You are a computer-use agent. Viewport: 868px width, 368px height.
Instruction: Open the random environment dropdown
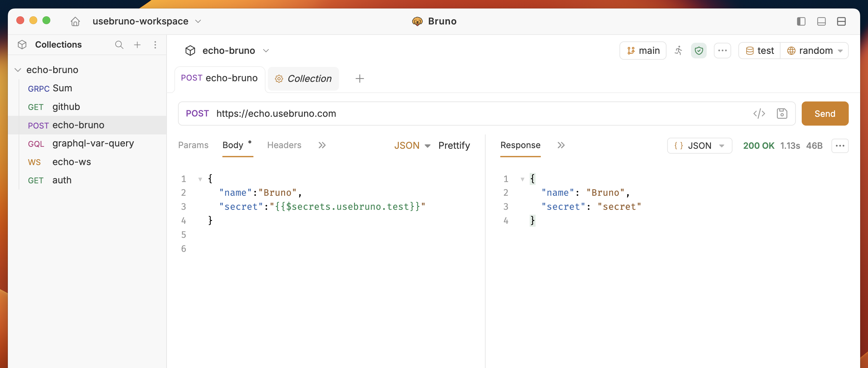(814, 51)
